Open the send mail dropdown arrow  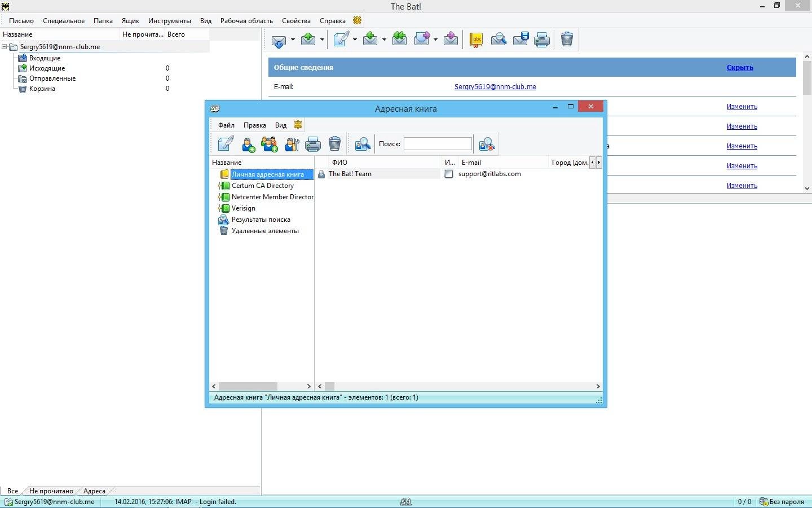[322, 40]
